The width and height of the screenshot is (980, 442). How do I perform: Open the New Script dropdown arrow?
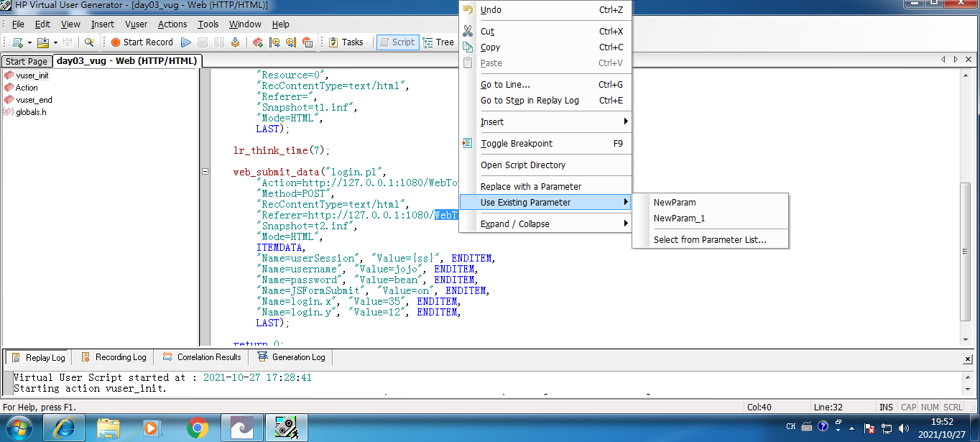pyautogui.click(x=29, y=42)
